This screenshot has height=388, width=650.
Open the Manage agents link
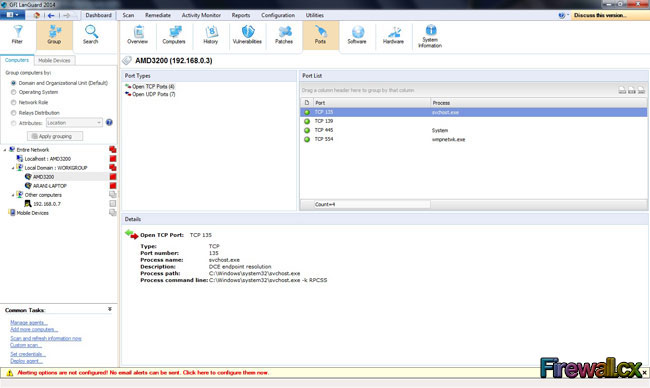coord(29,323)
